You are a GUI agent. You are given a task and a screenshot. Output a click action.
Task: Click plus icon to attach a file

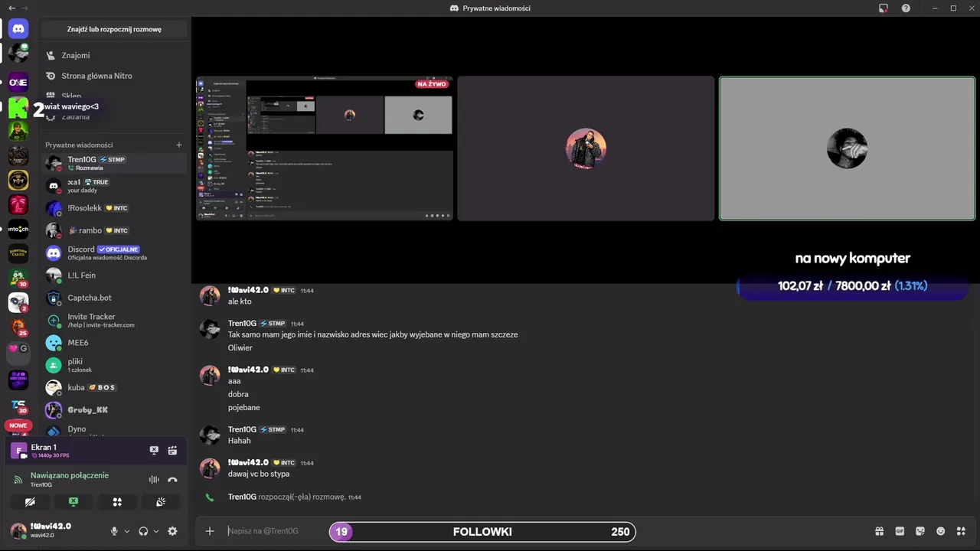[x=210, y=531]
